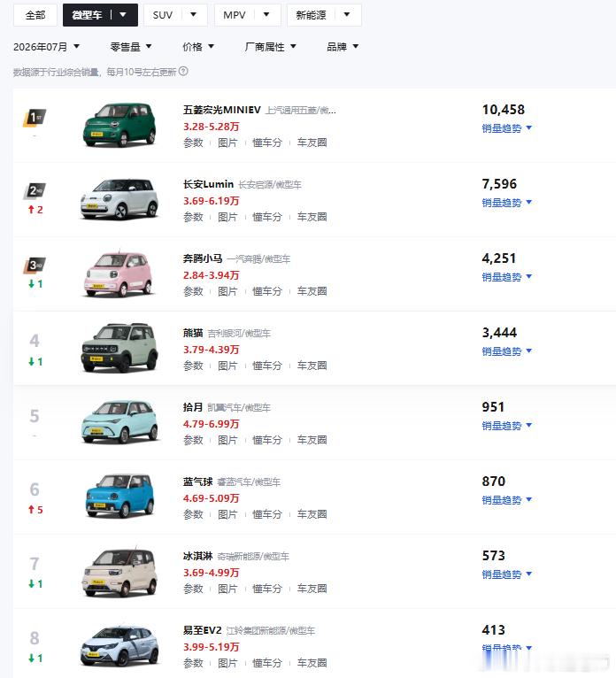Open the 易至EV2 model title
616x678 pixels.
[203, 630]
